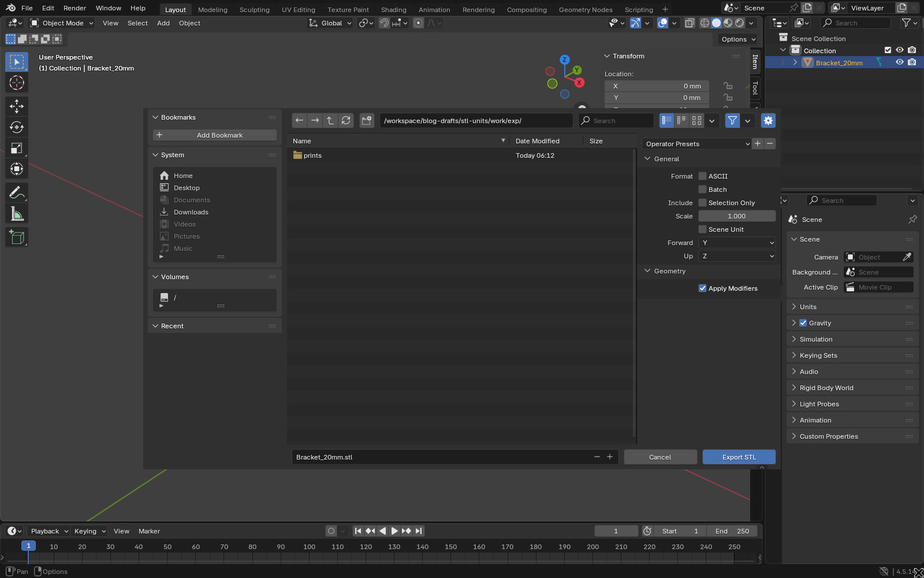Open the Window menu
The image size is (924, 578).
(x=109, y=8)
